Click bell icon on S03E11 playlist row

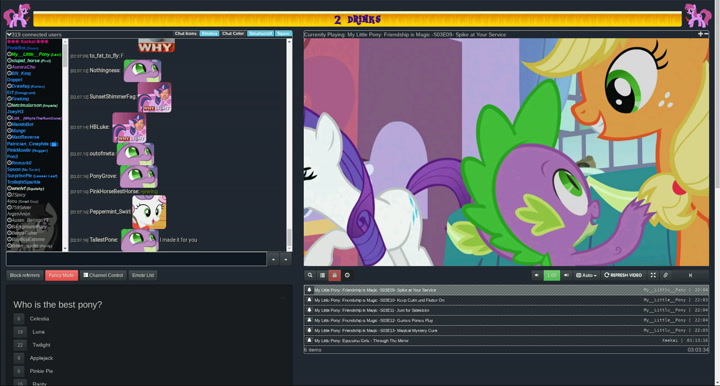(309, 310)
